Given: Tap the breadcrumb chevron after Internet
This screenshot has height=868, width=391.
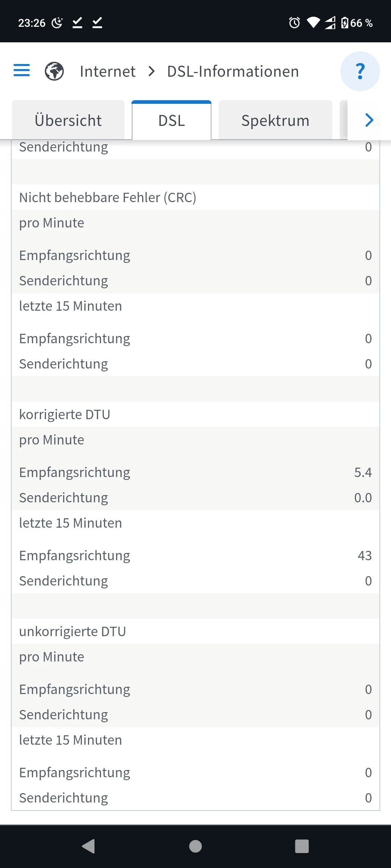Looking at the screenshot, I should click(152, 71).
